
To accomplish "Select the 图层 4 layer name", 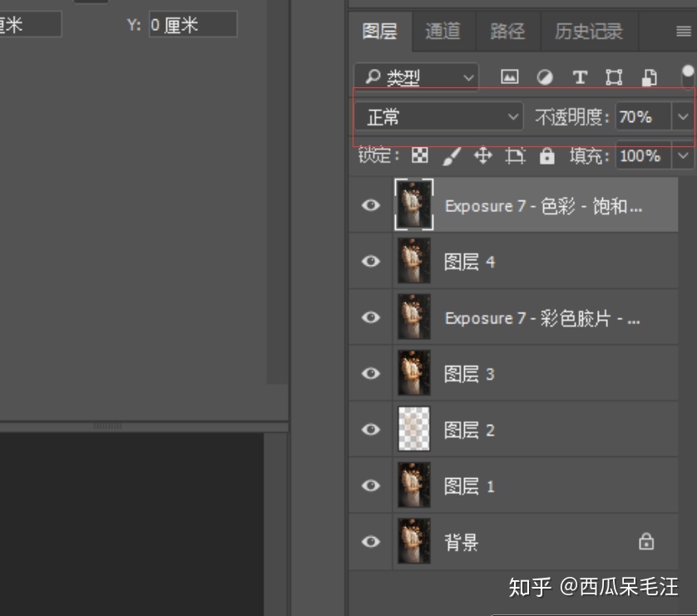I will [469, 262].
